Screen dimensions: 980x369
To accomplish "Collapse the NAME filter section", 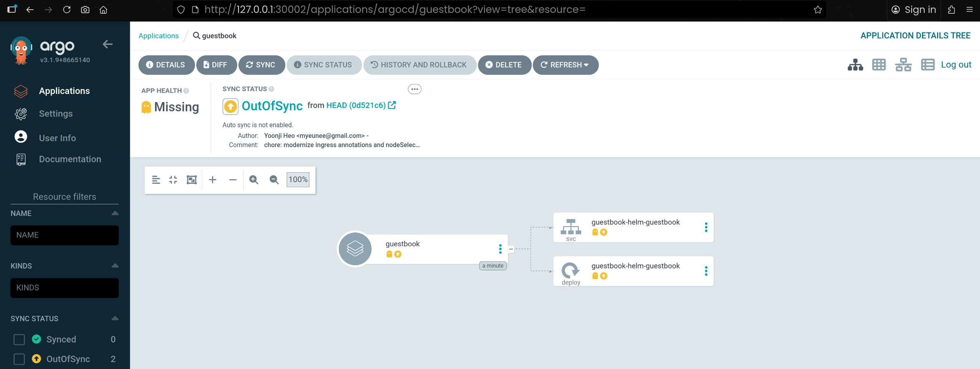I will pos(115,213).
